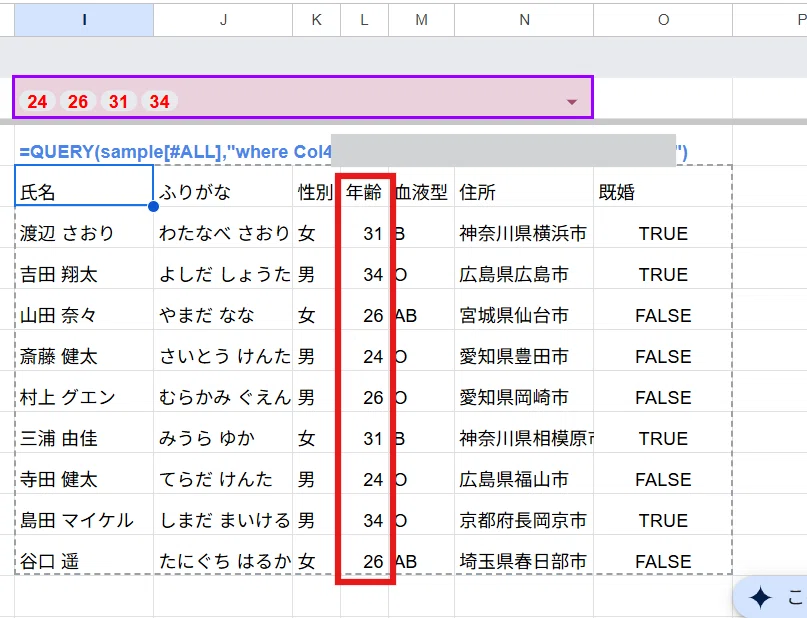Click the TRUE cell in 吉田 翔太 row

[x=663, y=268]
